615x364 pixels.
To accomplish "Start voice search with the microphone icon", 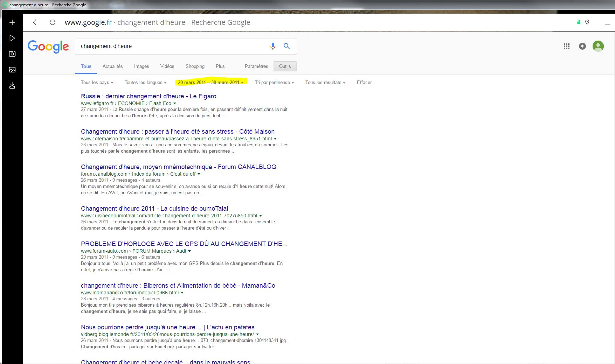I will tap(273, 46).
